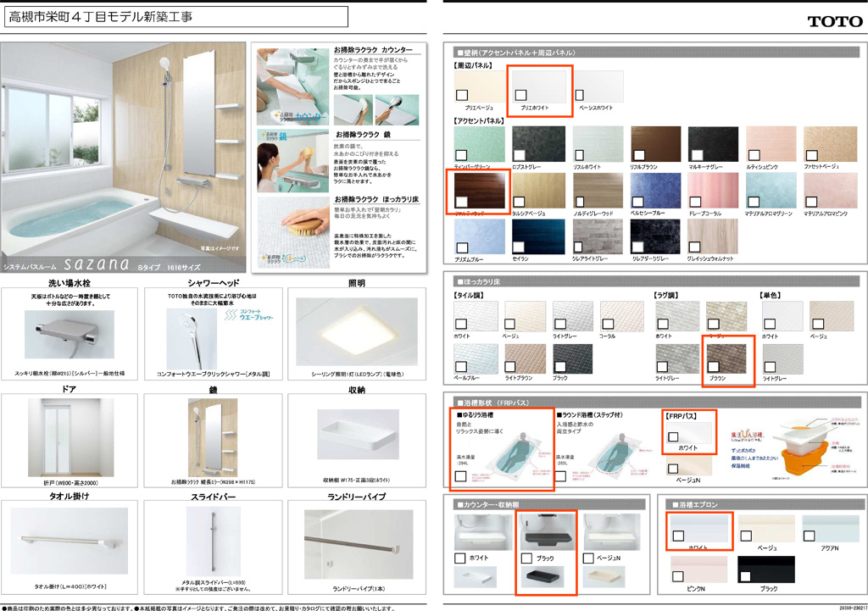Image resolution: width=868 pixels, height=611 pixels.
Task: Click the スライドバー product image
Action: click(x=213, y=542)
